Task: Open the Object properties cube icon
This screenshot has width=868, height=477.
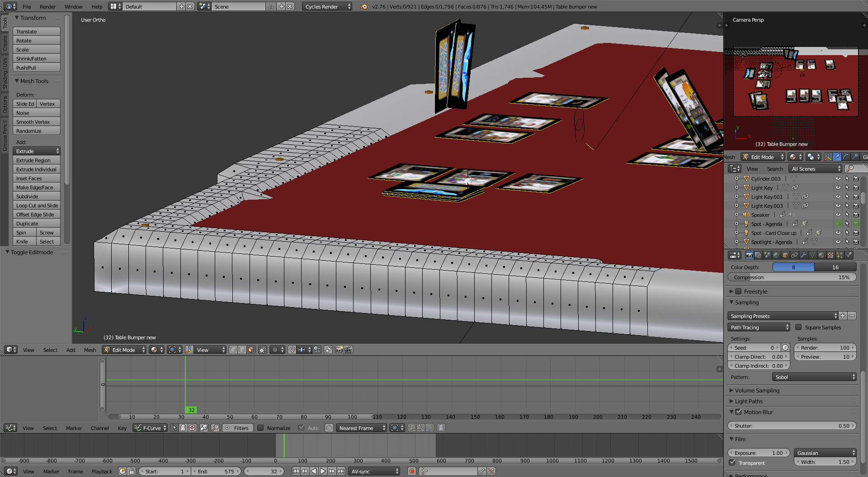Action: pos(785,255)
